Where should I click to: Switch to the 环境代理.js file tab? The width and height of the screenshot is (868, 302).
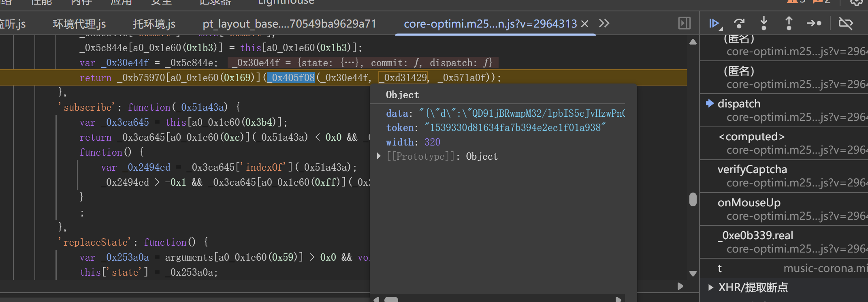(x=79, y=24)
